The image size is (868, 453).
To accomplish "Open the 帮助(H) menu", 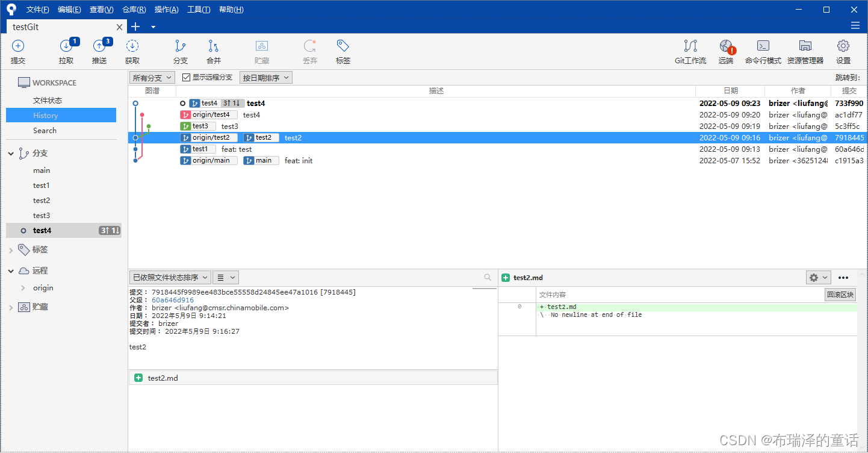I will click(231, 10).
